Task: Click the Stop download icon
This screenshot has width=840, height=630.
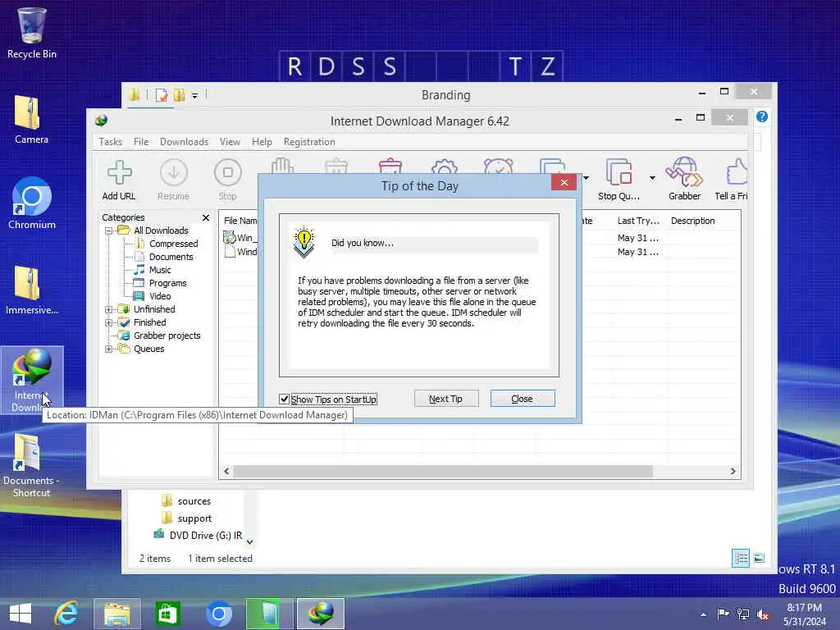Action: (228, 180)
